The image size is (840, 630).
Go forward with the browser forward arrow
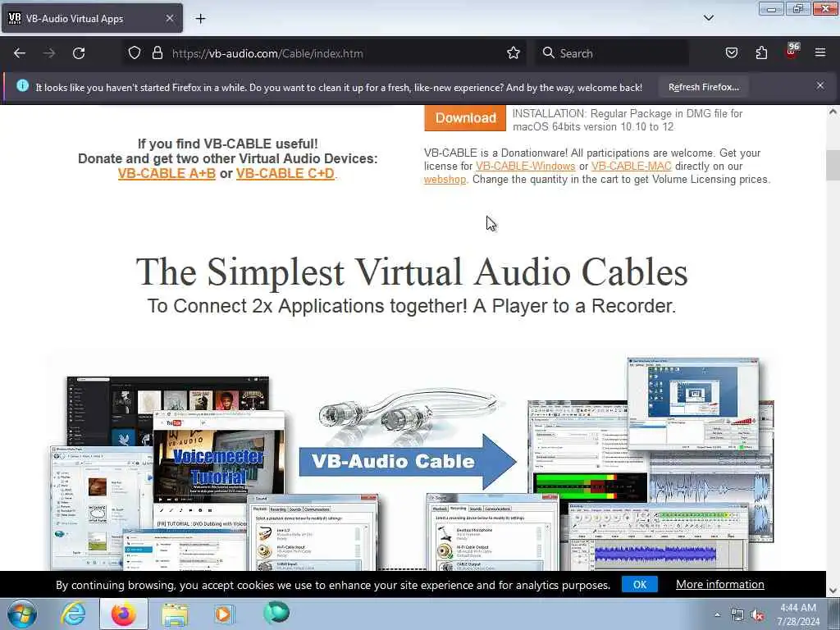click(x=49, y=53)
